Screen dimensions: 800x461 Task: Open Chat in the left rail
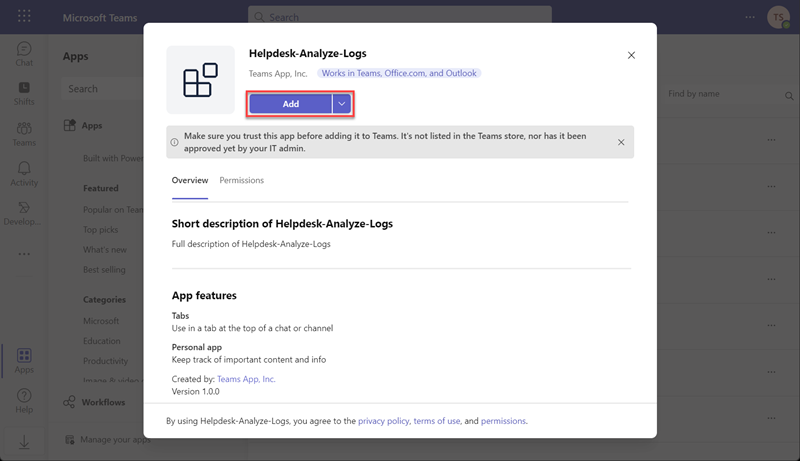[24, 55]
